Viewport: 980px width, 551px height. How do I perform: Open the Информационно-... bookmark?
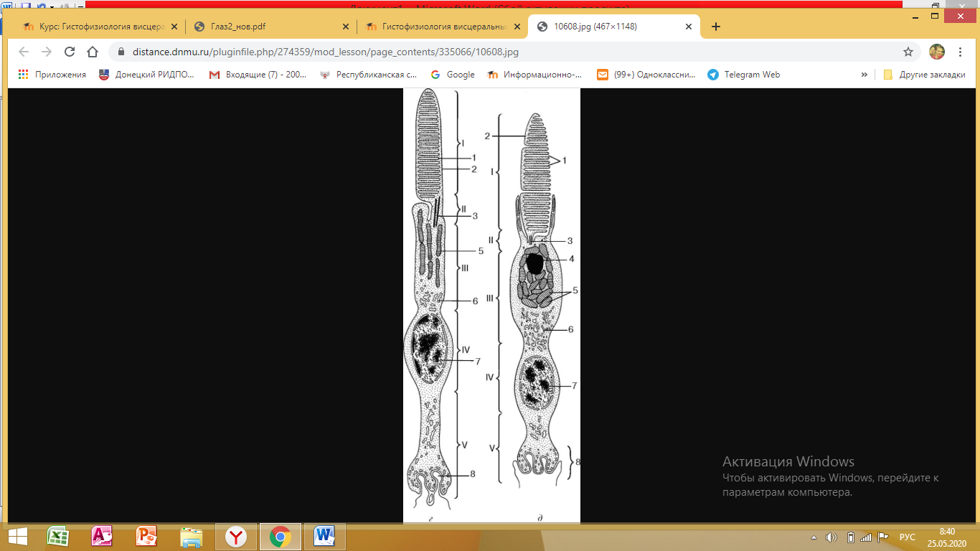(534, 75)
